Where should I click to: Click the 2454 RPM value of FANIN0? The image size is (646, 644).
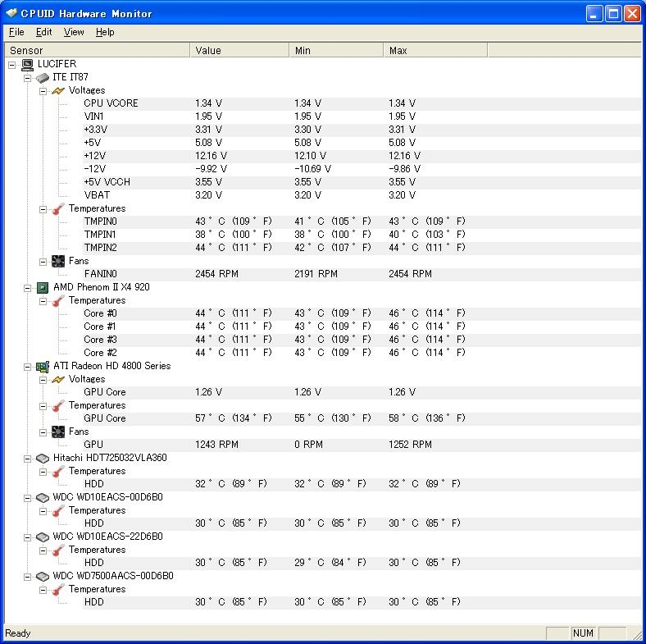[216, 274]
